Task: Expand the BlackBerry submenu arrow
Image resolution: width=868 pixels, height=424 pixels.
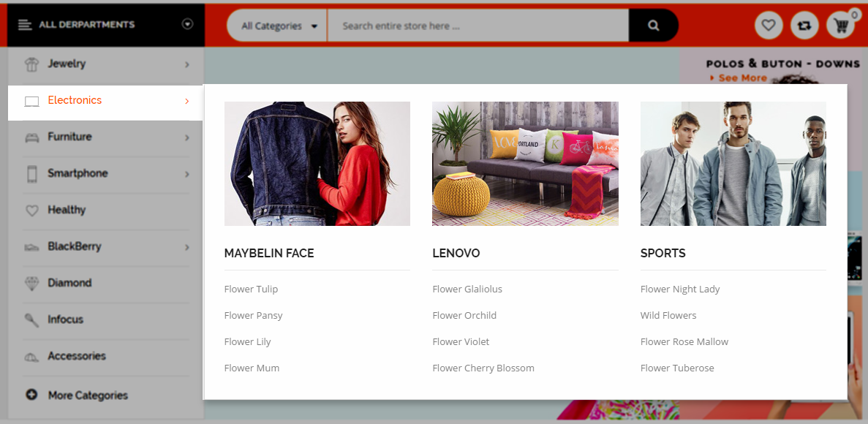Action: (187, 247)
